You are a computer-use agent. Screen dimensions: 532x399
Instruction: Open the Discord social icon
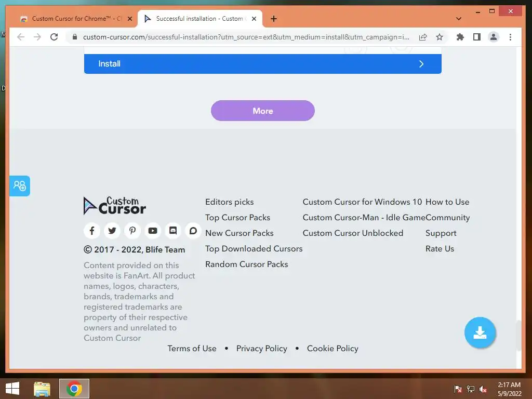(172, 231)
